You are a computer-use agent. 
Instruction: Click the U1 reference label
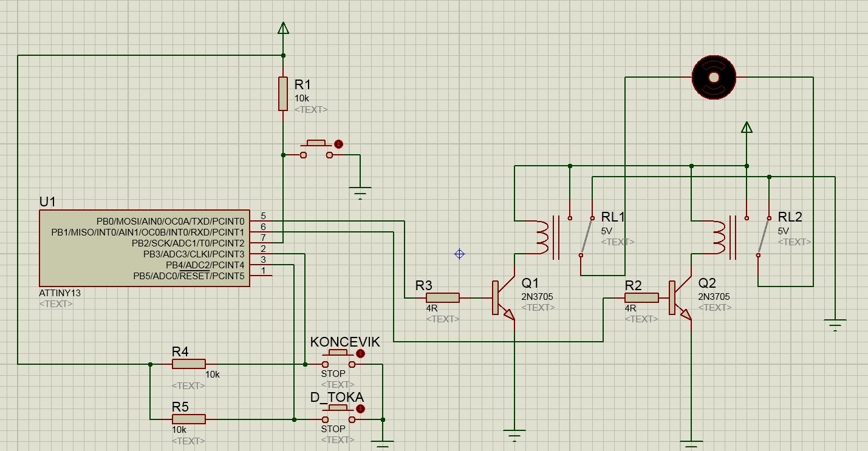(x=47, y=201)
